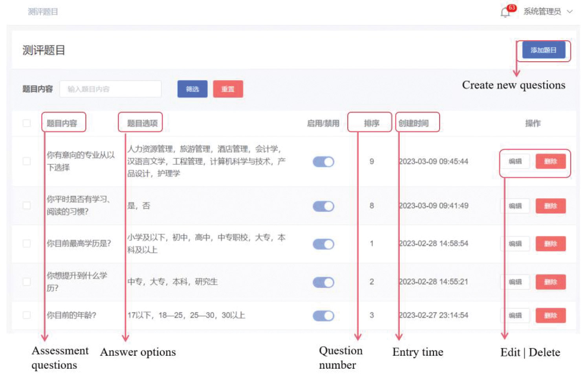This screenshot has height=377, width=588.
Task: Click the red 重置 reset button
Action: 228,89
